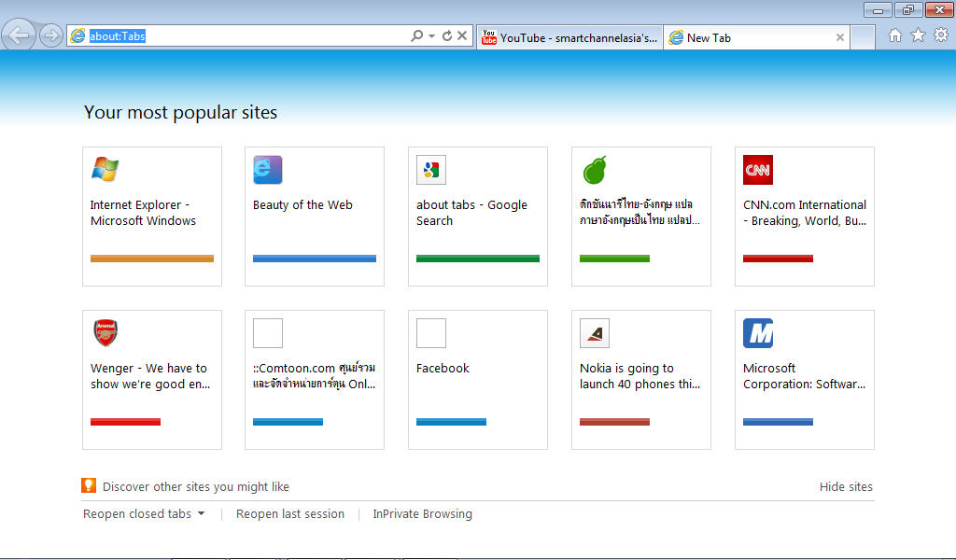Switch to the YouTube smartchannelasia tab
This screenshot has height=560, width=956.
point(569,37)
